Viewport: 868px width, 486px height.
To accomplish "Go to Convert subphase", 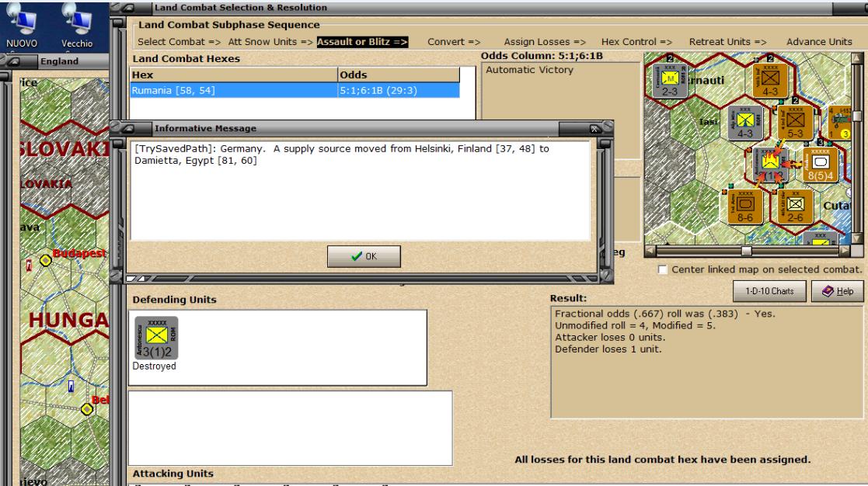I will (x=453, y=41).
